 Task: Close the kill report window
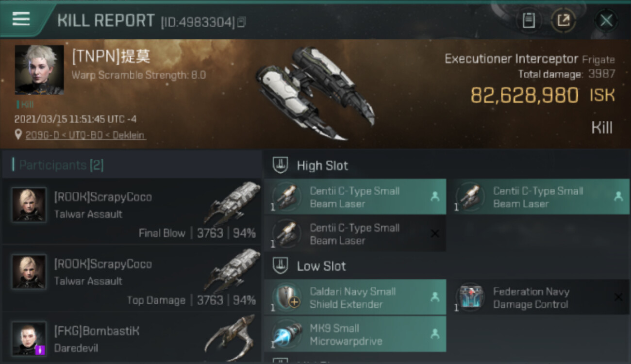coord(606,20)
